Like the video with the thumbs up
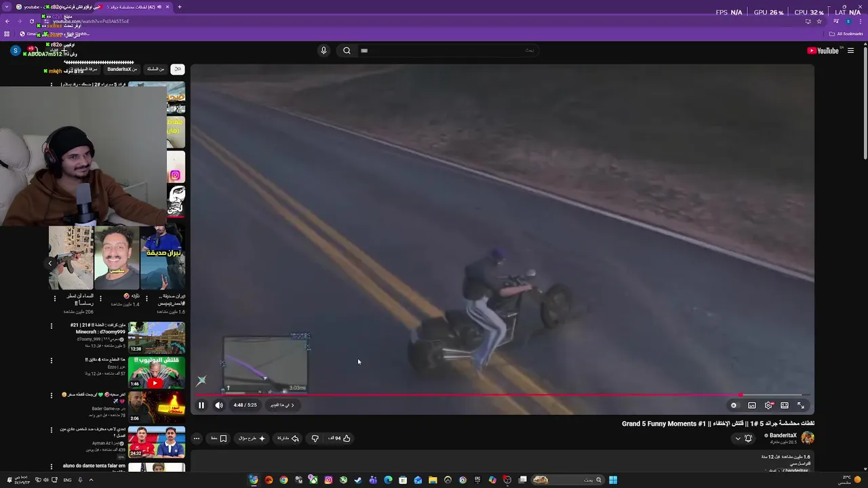The height and width of the screenshot is (488, 868). [x=340, y=439]
